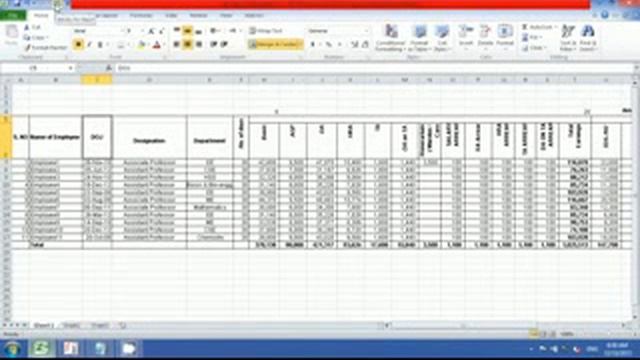Open the Windows Start menu
640x360 pixels.
click(12, 349)
